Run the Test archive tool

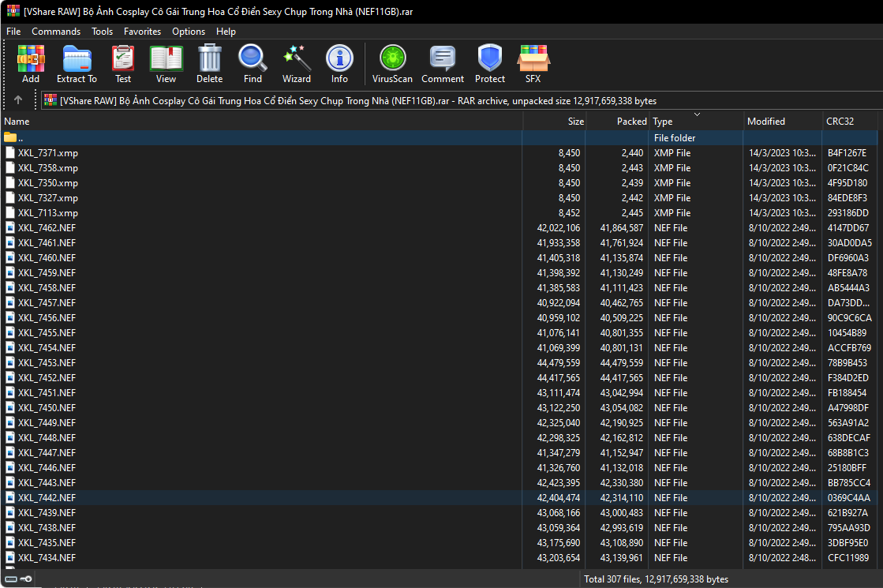pyautogui.click(x=123, y=63)
